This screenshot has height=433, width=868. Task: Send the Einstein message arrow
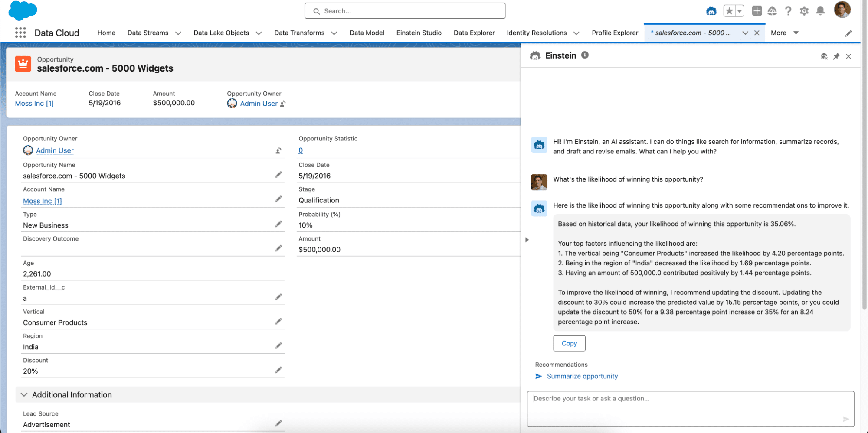point(846,419)
